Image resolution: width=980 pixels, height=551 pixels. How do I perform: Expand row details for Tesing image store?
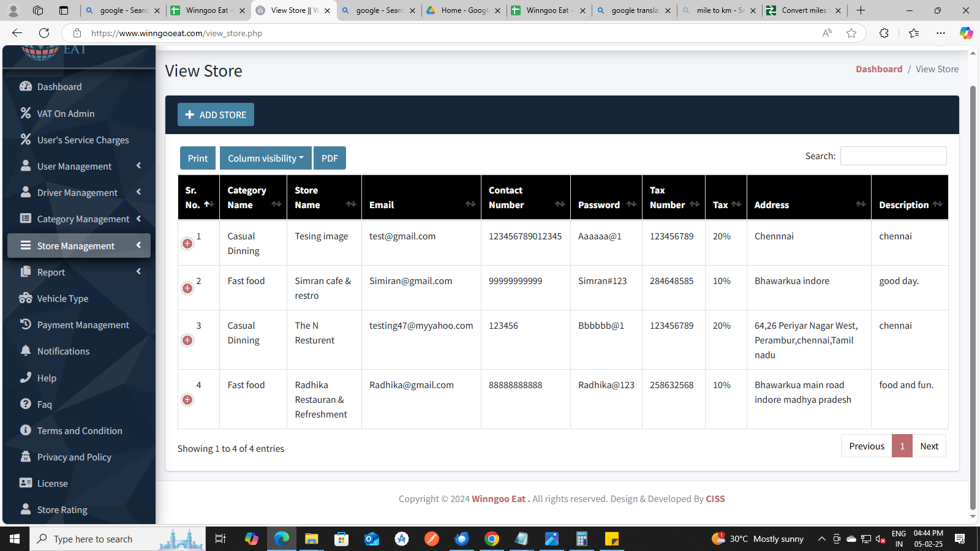(187, 244)
